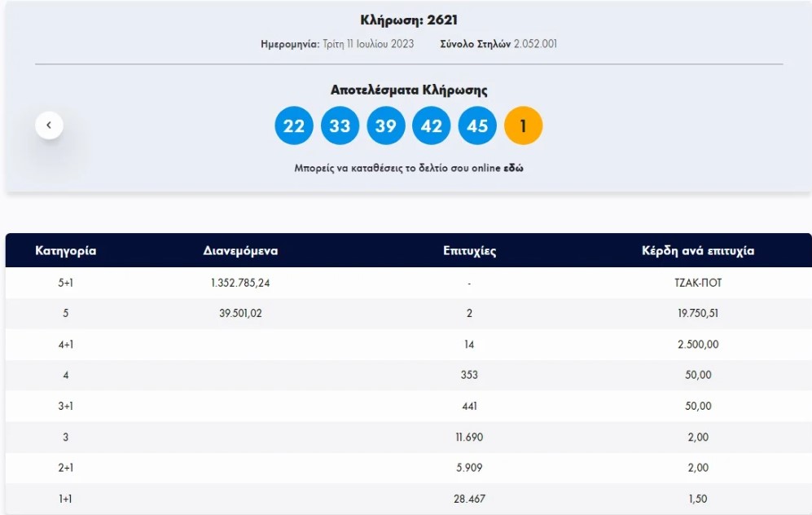Click the 'Κατηγορία' column header
The width and height of the screenshot is (812, 515).
click(66, 251)
